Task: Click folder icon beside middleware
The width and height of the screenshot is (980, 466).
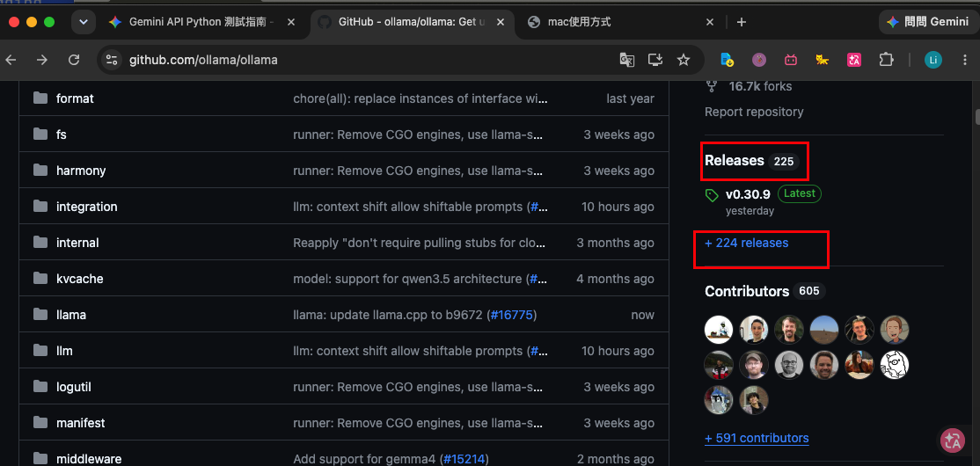Action: point(40,458)
